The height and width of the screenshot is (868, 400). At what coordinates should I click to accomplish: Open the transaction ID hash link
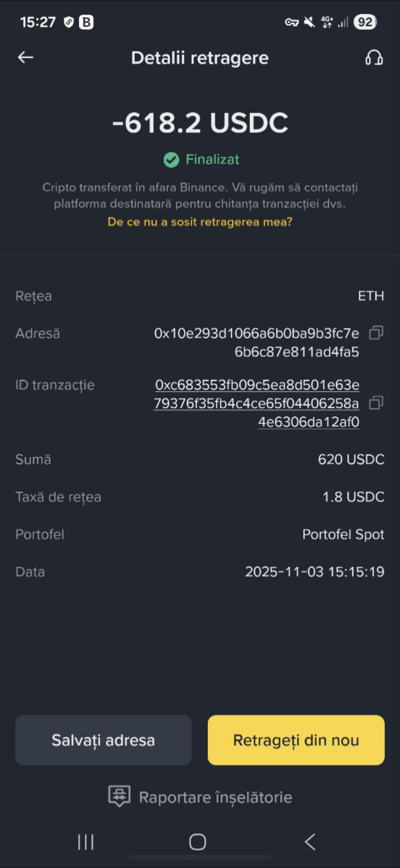[x=257, y=403]
